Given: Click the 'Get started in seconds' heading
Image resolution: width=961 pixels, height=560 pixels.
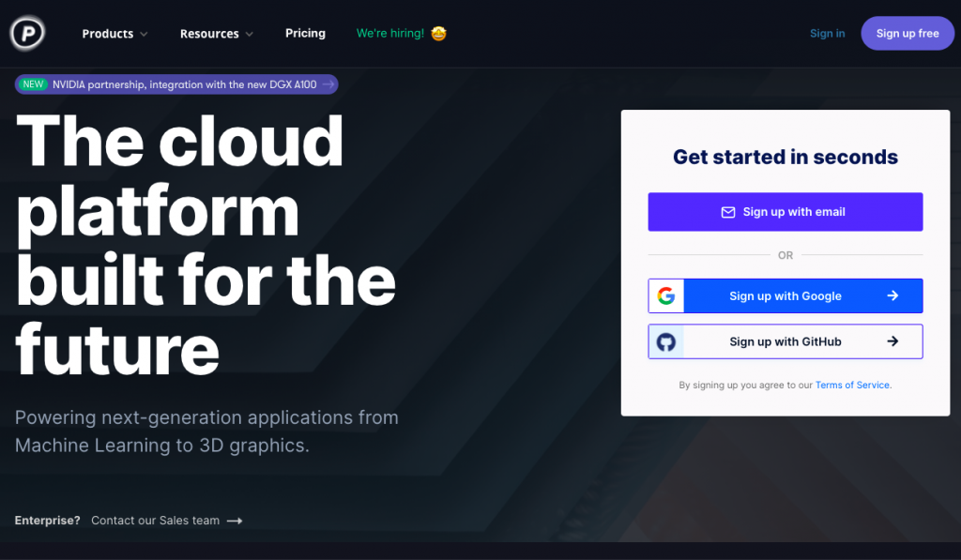Looking at the screenshot, I should pyautogui.click(x=786, y=157).
